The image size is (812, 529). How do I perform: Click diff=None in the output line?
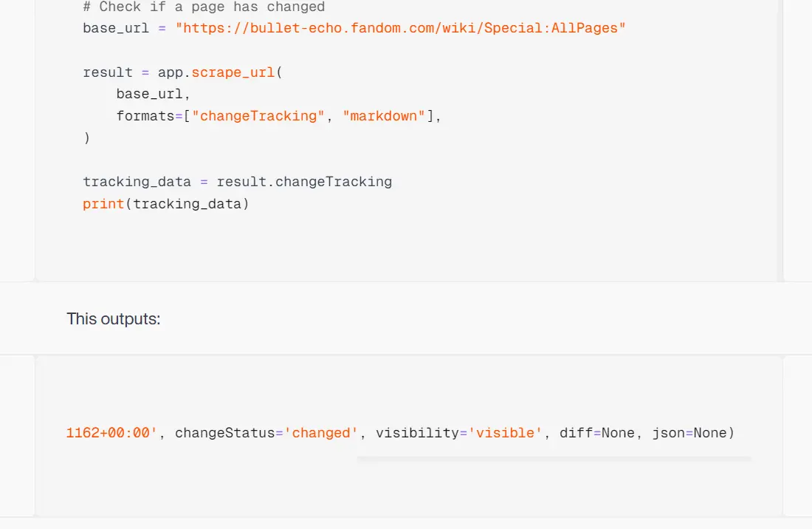(596, 433)
